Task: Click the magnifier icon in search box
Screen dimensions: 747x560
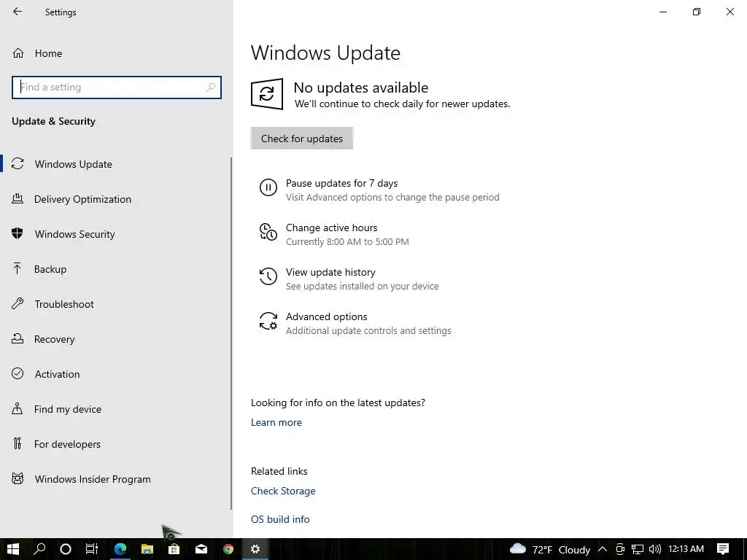Action: 211,87
